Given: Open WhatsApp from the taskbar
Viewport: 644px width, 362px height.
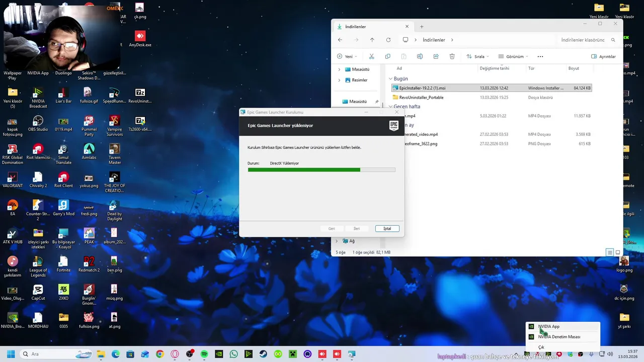Looking at the screenshot, I should [233, 354].
